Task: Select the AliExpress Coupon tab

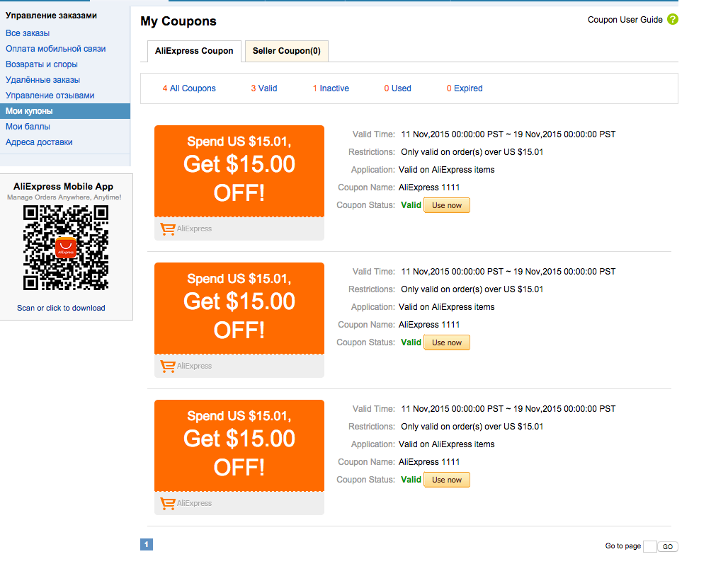Action: (194, 51)
